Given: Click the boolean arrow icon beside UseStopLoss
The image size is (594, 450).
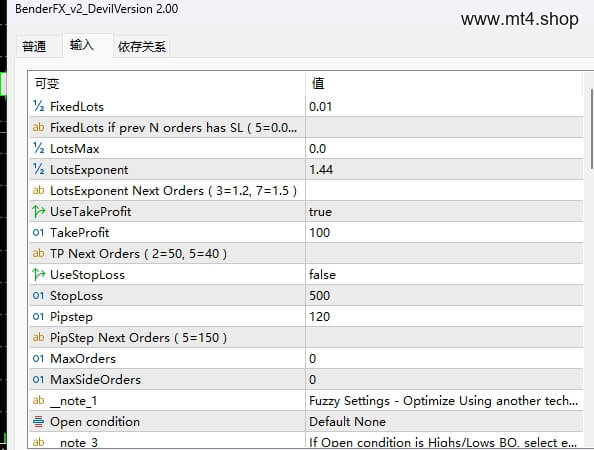Looking at the screenshot, I should pyautogui.click(x=38, y=274).
